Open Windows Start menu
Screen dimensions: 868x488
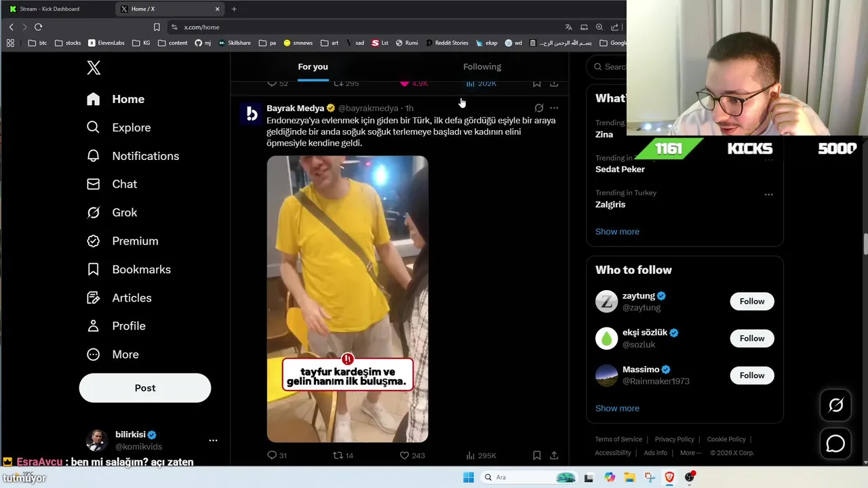(469, 477)
